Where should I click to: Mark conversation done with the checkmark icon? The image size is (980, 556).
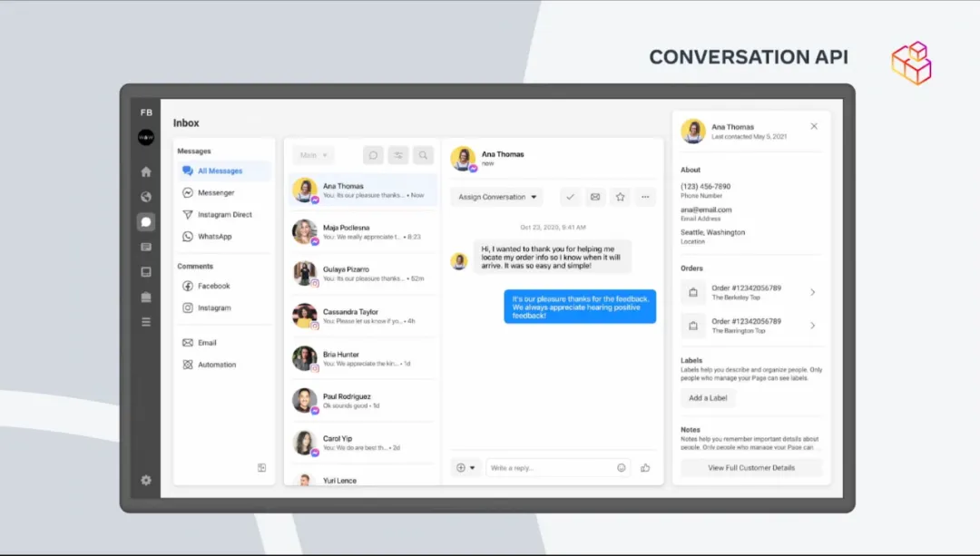tap(570, 197)
